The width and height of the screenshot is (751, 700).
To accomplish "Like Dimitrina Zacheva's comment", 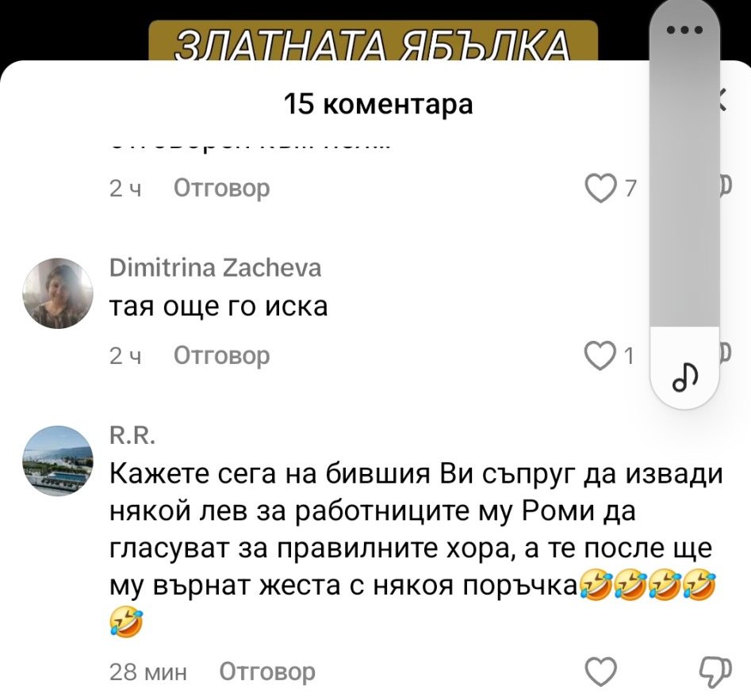I will pos(600,356).
